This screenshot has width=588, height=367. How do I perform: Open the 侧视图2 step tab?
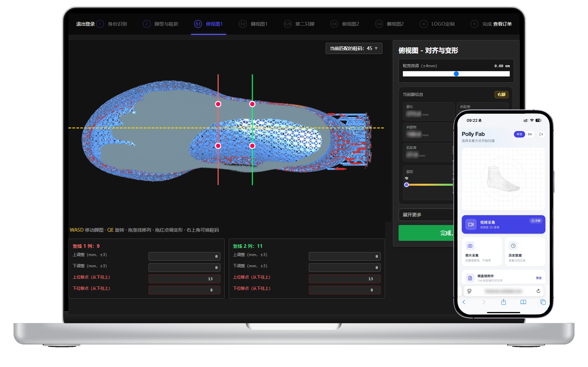390,24
